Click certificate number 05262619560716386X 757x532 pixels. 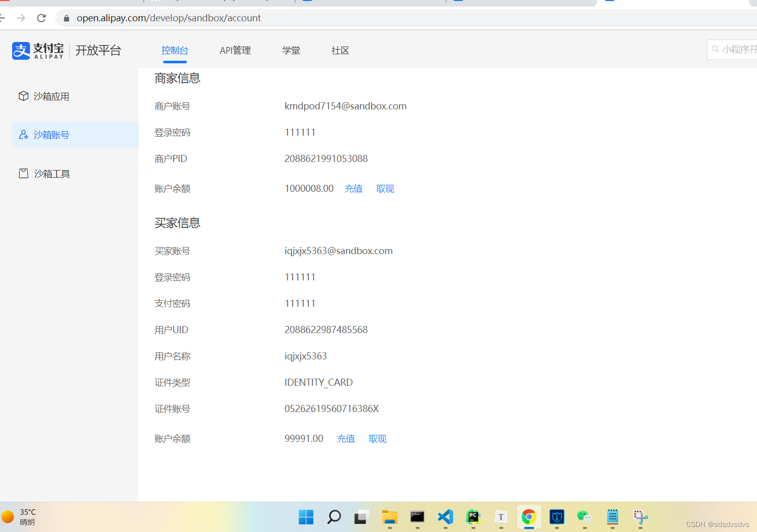(332, 409)
